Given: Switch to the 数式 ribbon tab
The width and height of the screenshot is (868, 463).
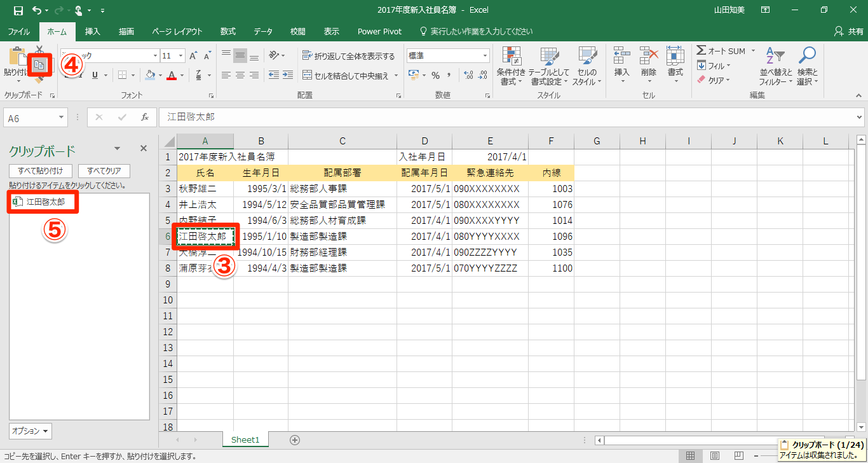Looking at the screenshot, I should (228, 31).
